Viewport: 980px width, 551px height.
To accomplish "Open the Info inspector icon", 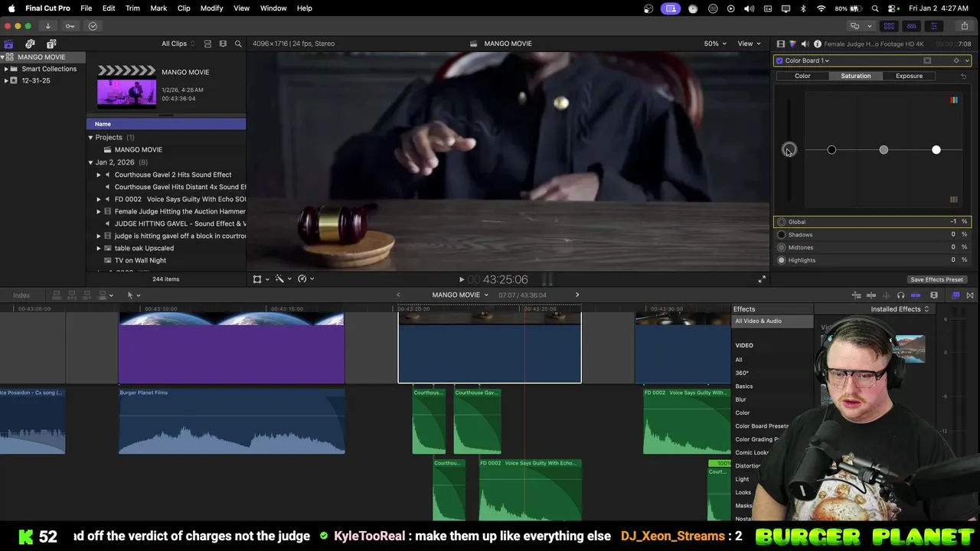I will tap(818, 44).
